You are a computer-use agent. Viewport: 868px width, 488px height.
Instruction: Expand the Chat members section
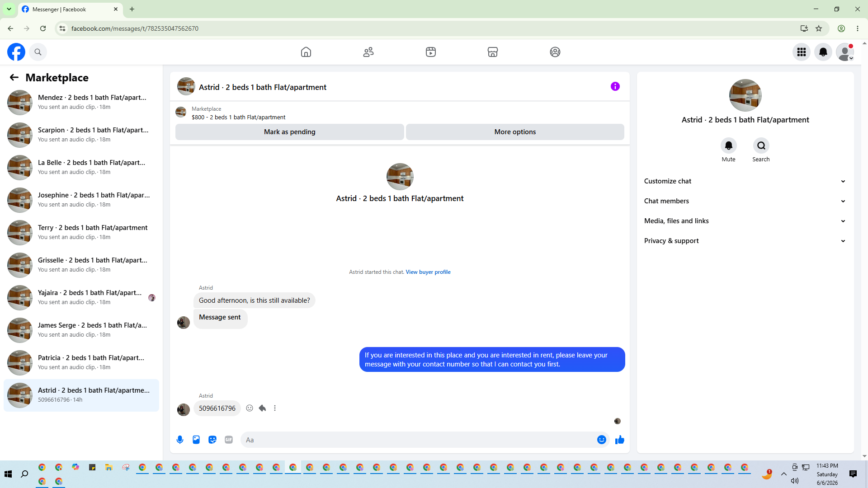click(745, 201)
